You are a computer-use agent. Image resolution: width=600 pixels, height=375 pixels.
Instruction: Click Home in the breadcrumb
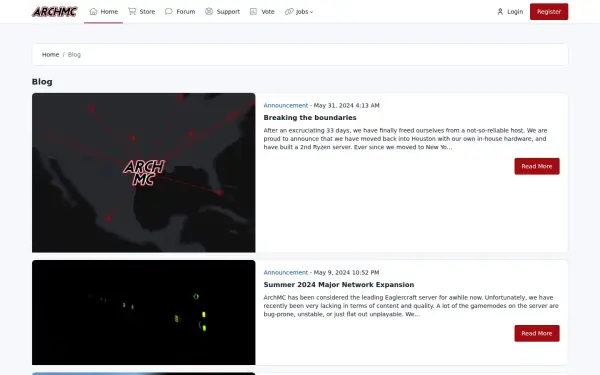click(x=51, y=54)
